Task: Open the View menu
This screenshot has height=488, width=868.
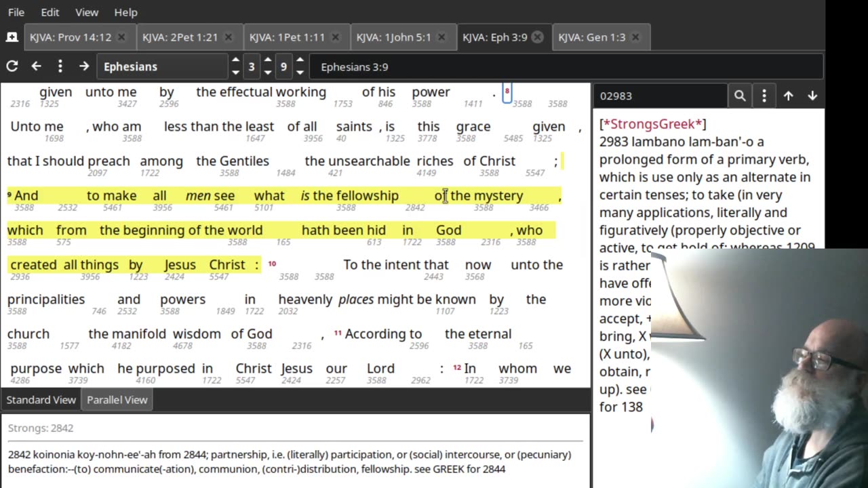Action: (87, 12)
